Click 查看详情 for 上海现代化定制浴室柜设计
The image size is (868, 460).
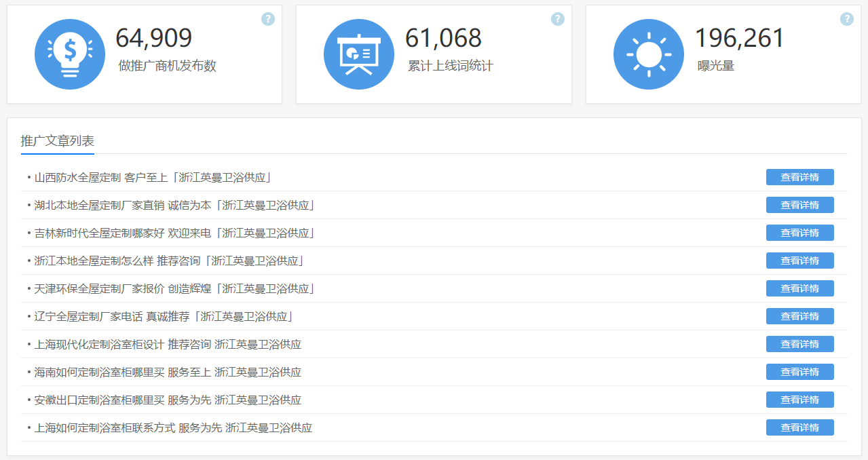(799, 344)
